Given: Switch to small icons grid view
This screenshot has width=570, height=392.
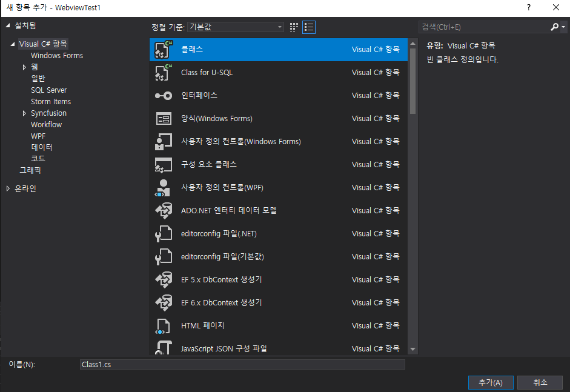Looking at the screenshot, I should coord(294,27).
